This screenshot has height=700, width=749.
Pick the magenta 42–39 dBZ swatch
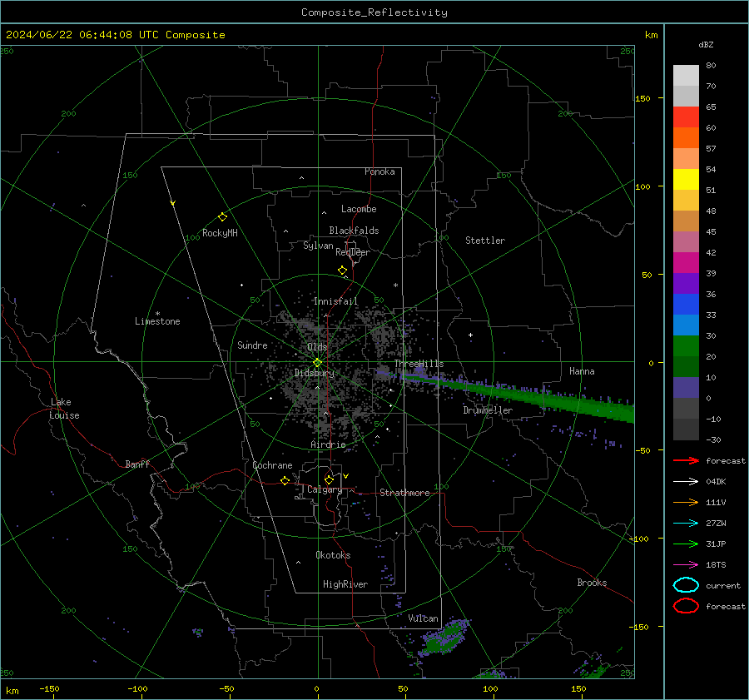[686, 263]
